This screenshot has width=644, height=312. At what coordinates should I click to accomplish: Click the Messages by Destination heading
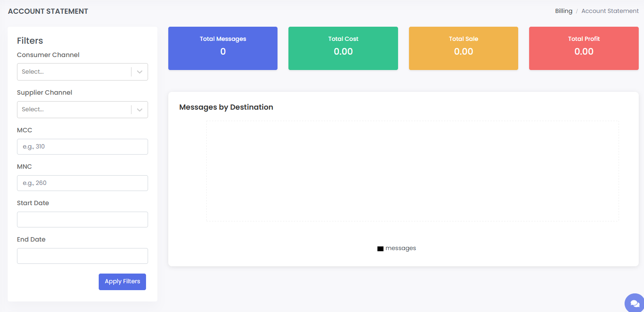(226, 107)
